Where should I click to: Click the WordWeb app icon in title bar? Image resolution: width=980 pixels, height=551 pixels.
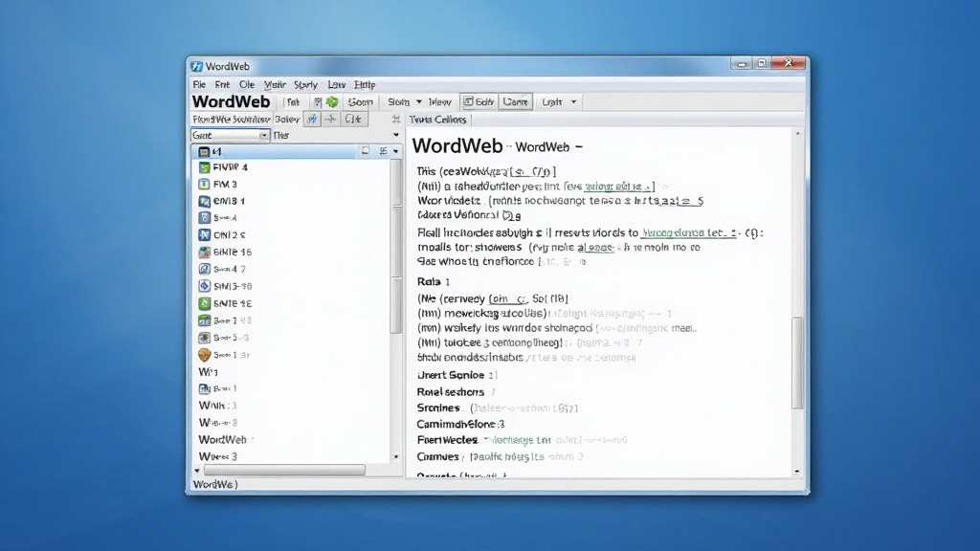[x=197, y=66]
